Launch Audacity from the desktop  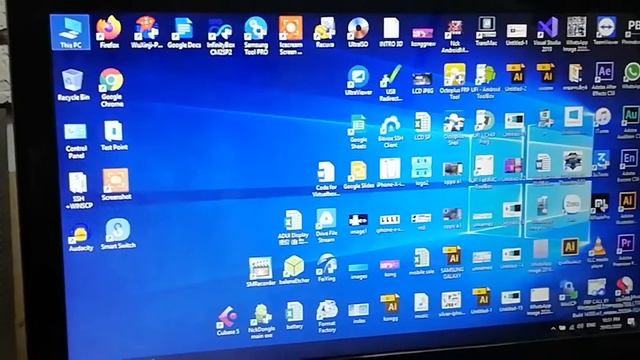coord(80,238)
